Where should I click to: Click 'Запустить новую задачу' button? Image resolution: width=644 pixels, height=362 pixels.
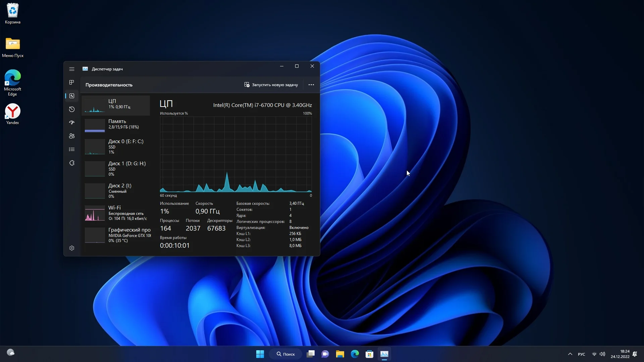[x=271, y=85]
